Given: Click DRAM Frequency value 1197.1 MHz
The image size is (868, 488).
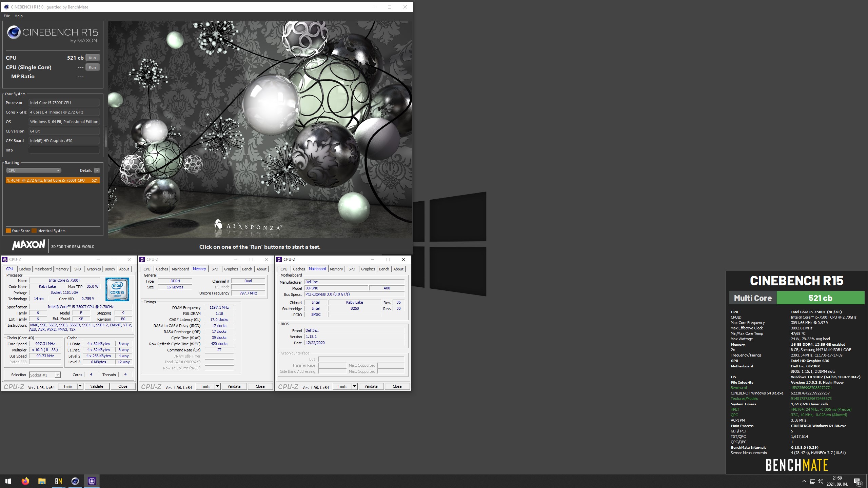Looking at the screenshot, I should coord(219,308).
